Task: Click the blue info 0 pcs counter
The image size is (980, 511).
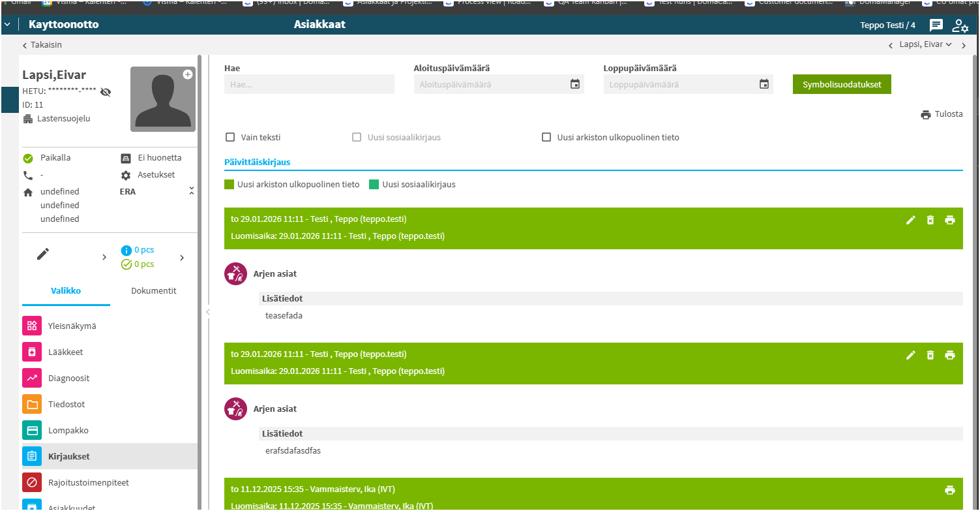Action: point(138,250)
